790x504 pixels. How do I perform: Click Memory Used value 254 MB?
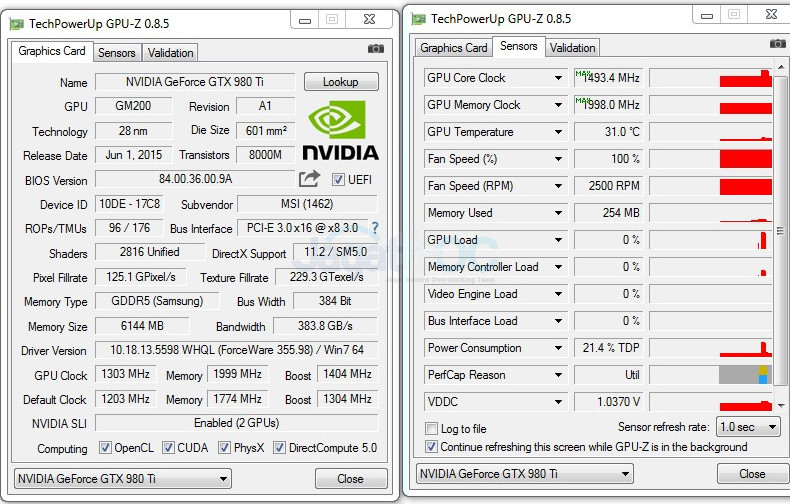(608, 213)
